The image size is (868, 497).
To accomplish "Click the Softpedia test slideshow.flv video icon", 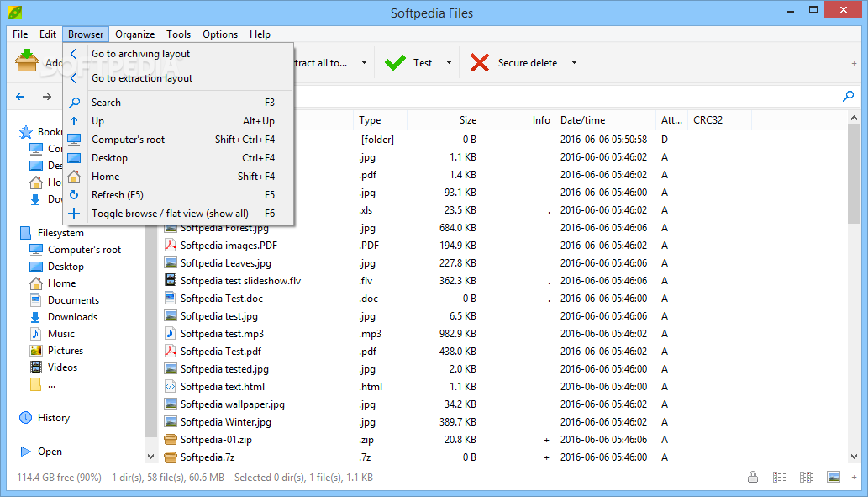I will click(x=171, y=280).
